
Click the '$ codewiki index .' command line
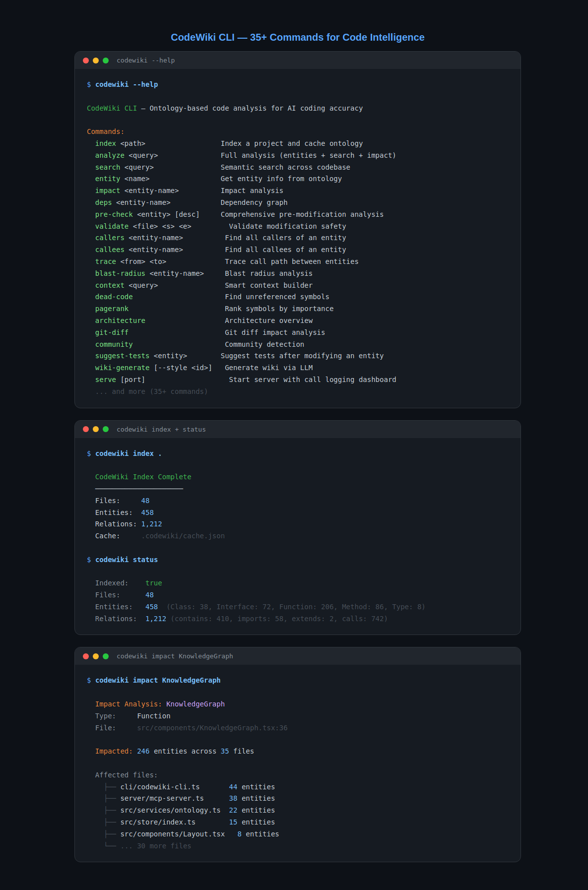click(x=125, y=454)
